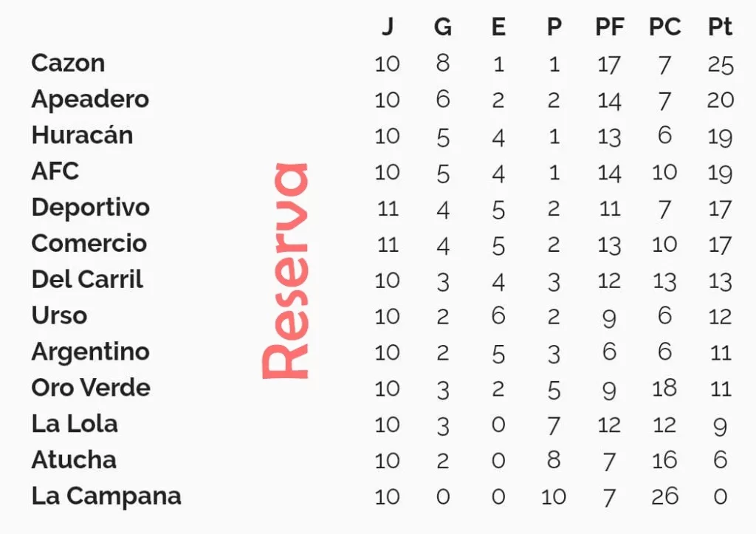Click the Del Carril team name

pyautogui.click(x=87, y=279)
